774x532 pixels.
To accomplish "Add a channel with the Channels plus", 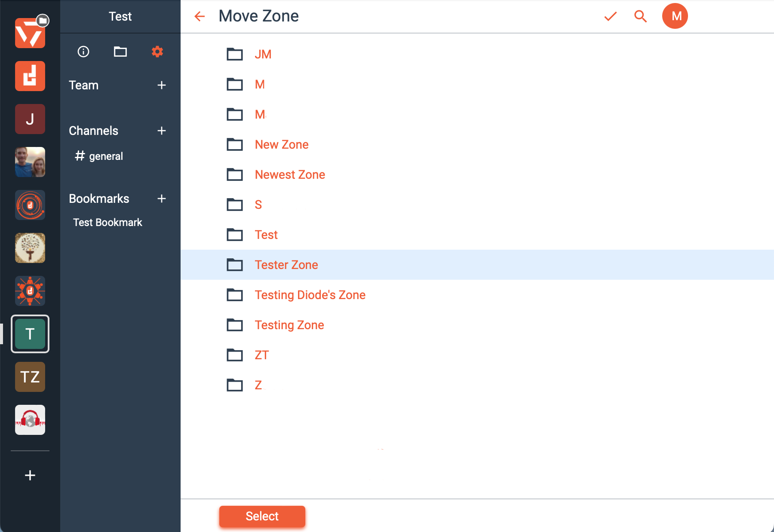I will (x=162, y=131).
